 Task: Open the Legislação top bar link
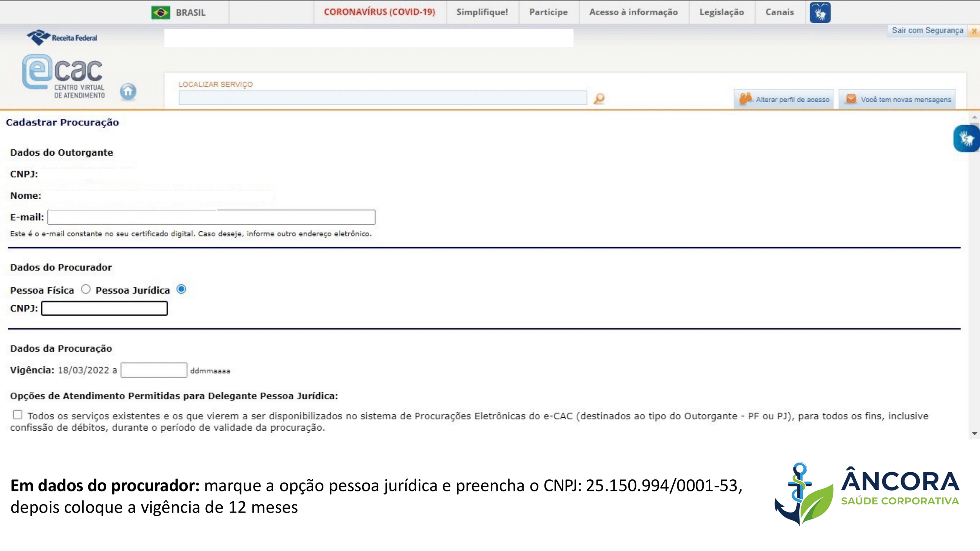pos(721,12)
